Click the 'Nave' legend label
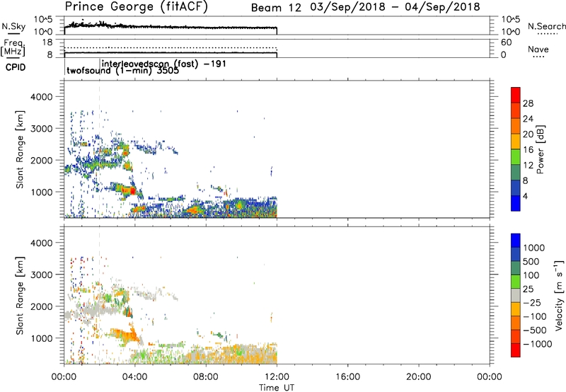Image resolution: width=566 pixels, height=392 pixels. click(538, 50)
